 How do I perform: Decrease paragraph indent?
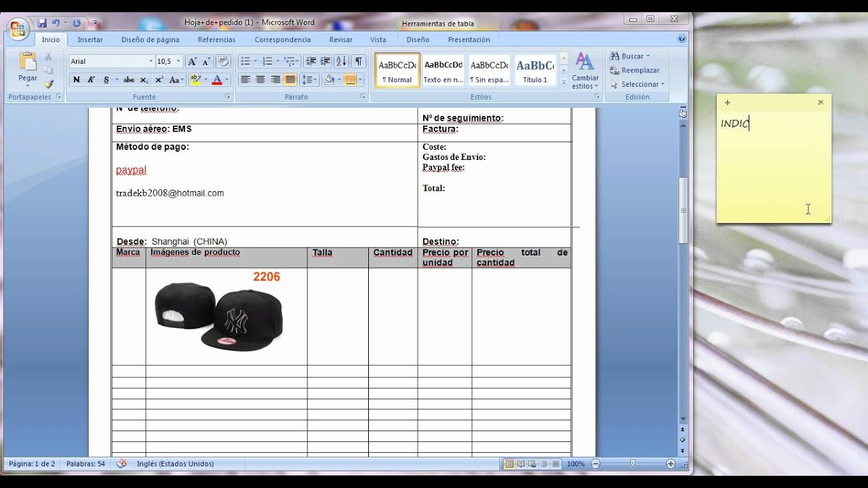(x=311, y=61)
